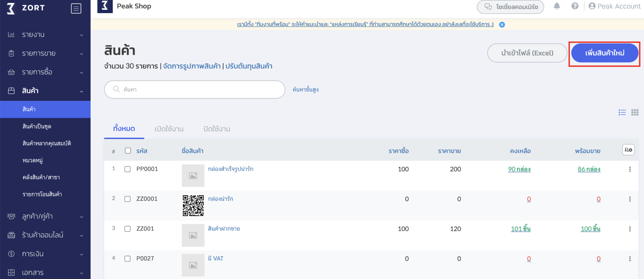This screenshot has width=644, height=279.
Task: Check the checkbox for product ZZ0001
Action: click(x=128, y=199)
